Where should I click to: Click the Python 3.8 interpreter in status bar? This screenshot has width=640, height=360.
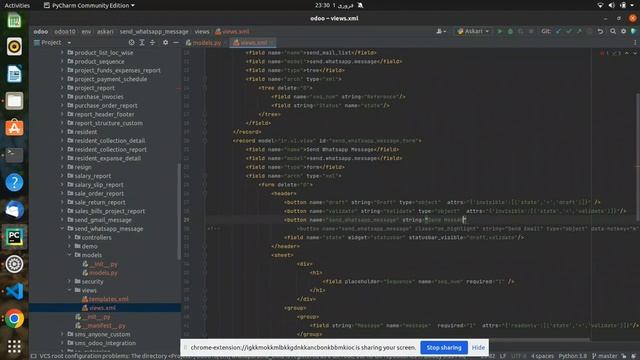click(x=573, y=356)
